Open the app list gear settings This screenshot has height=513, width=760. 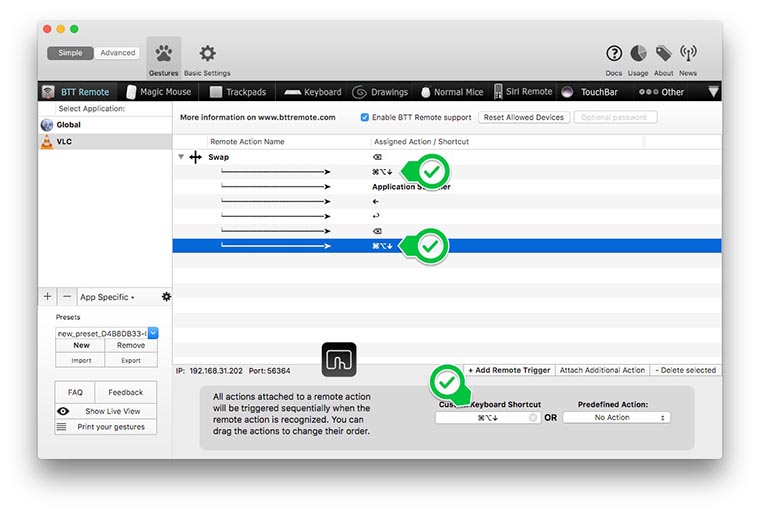[x=166, y=297]
